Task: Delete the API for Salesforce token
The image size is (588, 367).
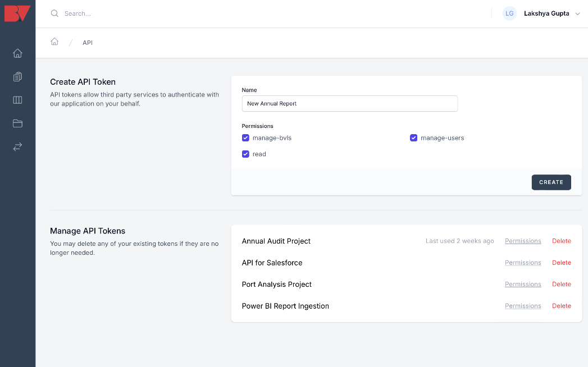Action: [561, 263]
